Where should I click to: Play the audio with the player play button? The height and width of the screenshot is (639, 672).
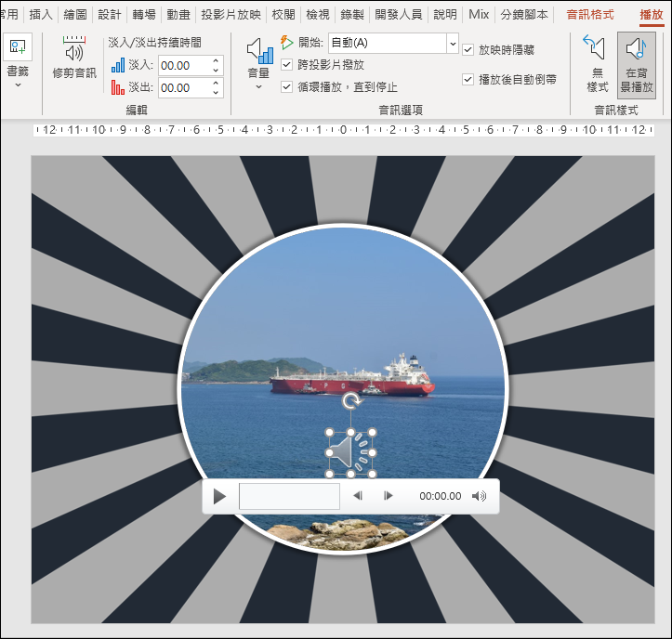[x=219, y=496]
